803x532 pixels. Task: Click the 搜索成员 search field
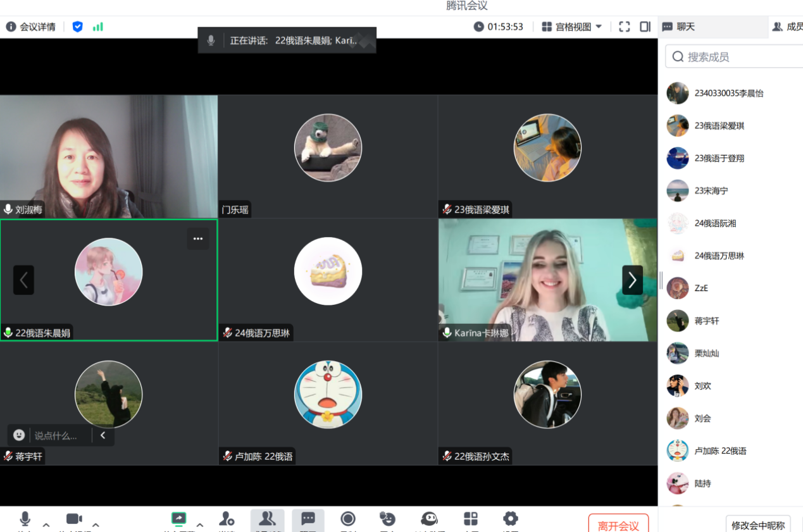(734, 57)
